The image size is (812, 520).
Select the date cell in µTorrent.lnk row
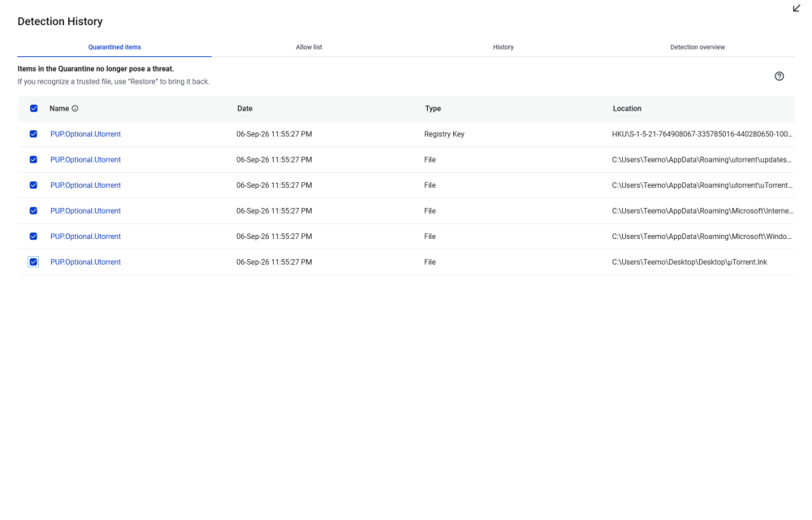tap(274, 262)
